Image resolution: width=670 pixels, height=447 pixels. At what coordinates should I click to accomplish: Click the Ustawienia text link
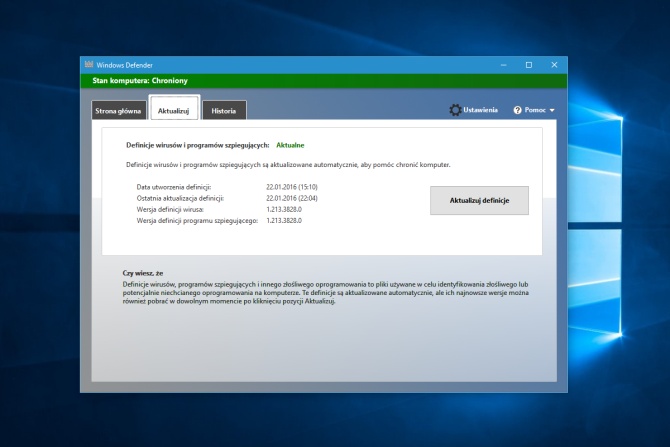coord(480,110)
